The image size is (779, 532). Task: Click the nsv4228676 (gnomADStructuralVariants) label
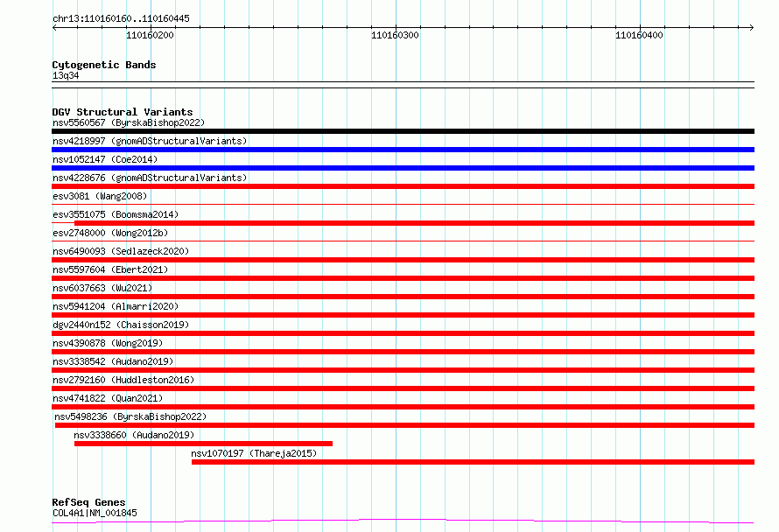(x=150, y=178)
